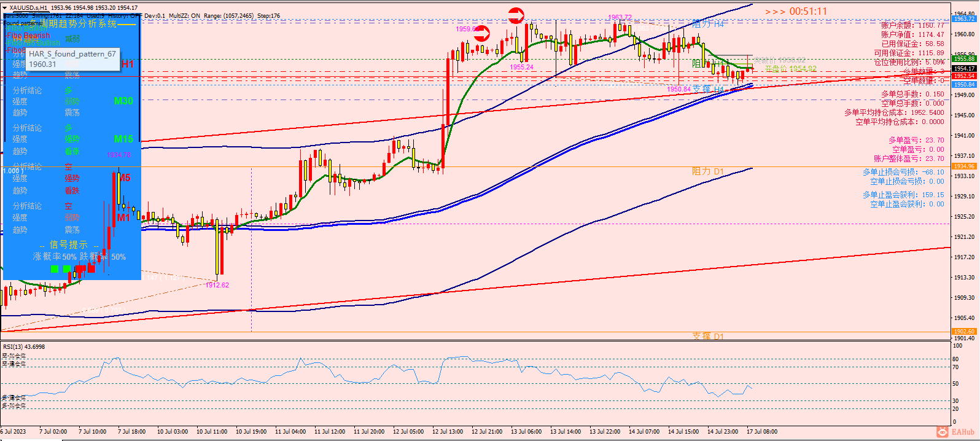Viewport: 980px width, 441px height.
Task: Click the red arrow circle near 1959.6 label
Action: pyautogui.click(x=482, y=33)
